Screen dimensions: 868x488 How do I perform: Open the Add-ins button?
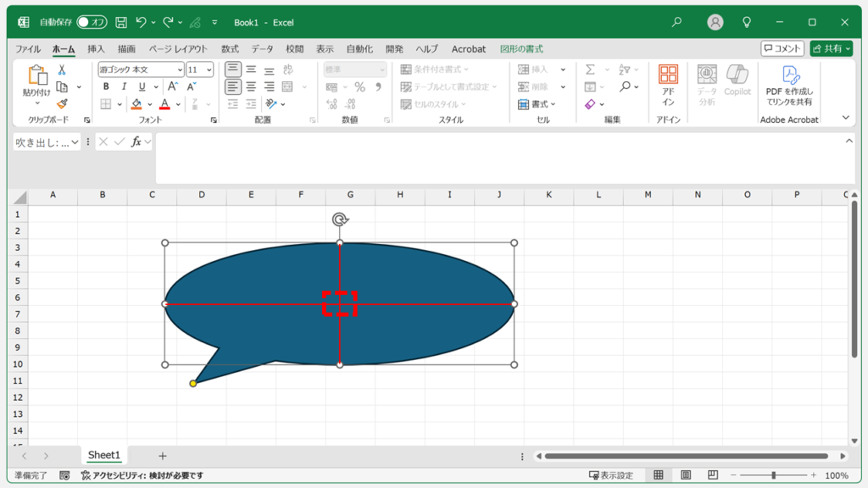[x=668, y=86]
